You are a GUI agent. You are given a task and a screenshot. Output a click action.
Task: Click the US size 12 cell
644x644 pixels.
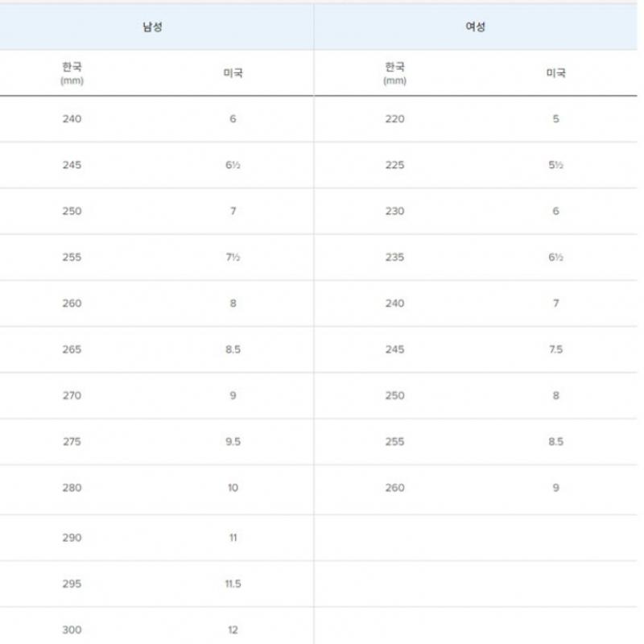point(233,630)
